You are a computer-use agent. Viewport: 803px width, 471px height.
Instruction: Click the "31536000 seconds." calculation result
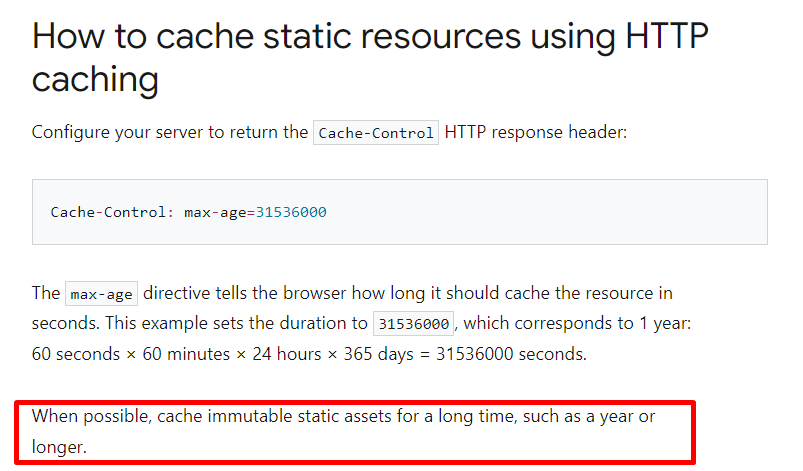tap(511, 354)
